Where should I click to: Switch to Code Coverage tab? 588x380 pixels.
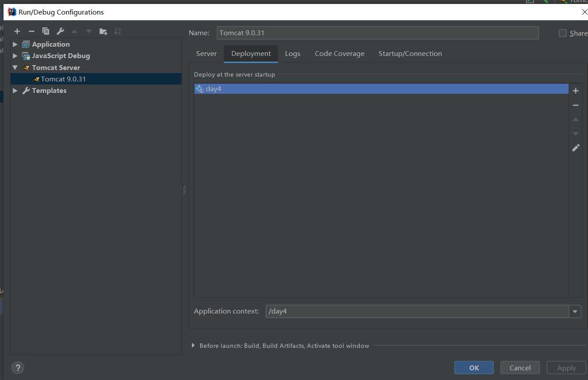[340, 54]
